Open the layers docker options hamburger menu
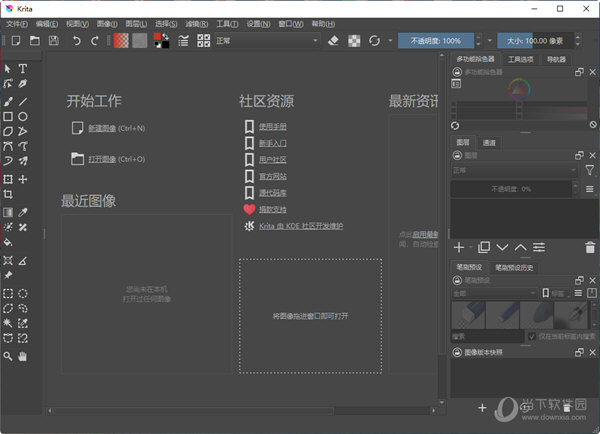 [x=590, y=189]
